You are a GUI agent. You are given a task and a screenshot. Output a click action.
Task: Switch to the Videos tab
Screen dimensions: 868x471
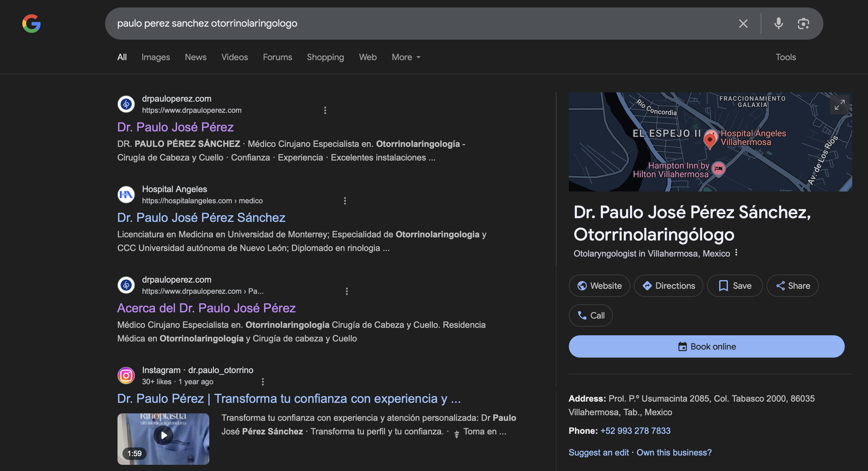pos(234,57)
